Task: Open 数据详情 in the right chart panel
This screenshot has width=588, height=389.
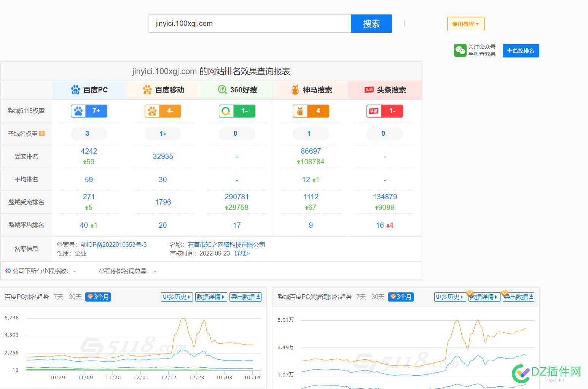Action: (484, 297)
